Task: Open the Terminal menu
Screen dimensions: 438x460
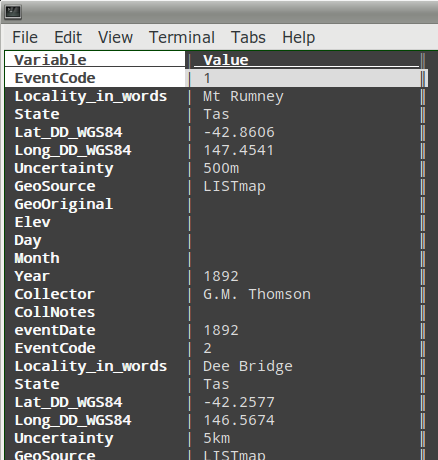Action: point(182,37)
